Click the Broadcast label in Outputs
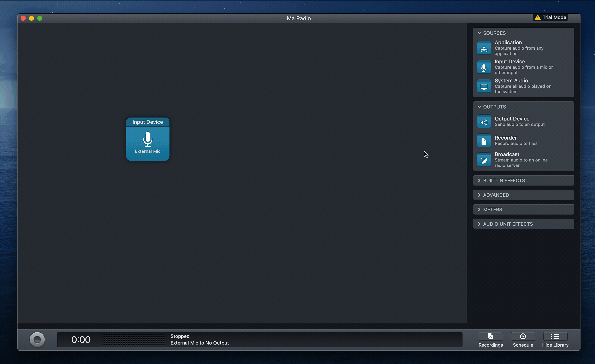Viewport: 595px width, 364px height. (x=507, y=154)
